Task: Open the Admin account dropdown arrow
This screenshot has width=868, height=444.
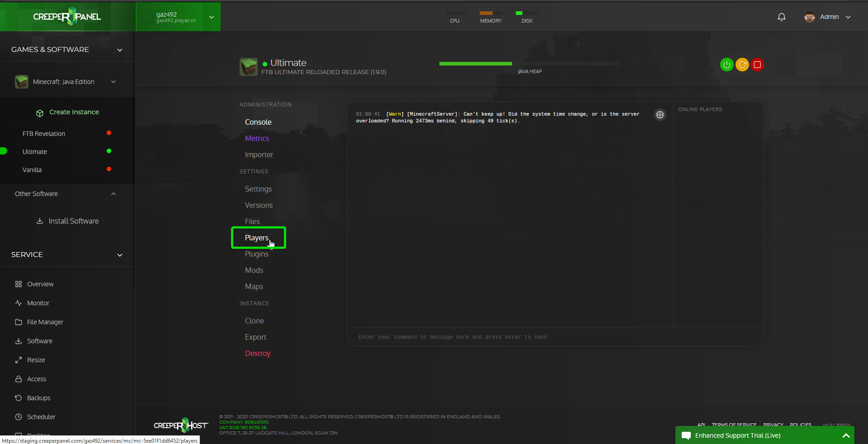Action: pyautogui.click(x=848, y=17)
